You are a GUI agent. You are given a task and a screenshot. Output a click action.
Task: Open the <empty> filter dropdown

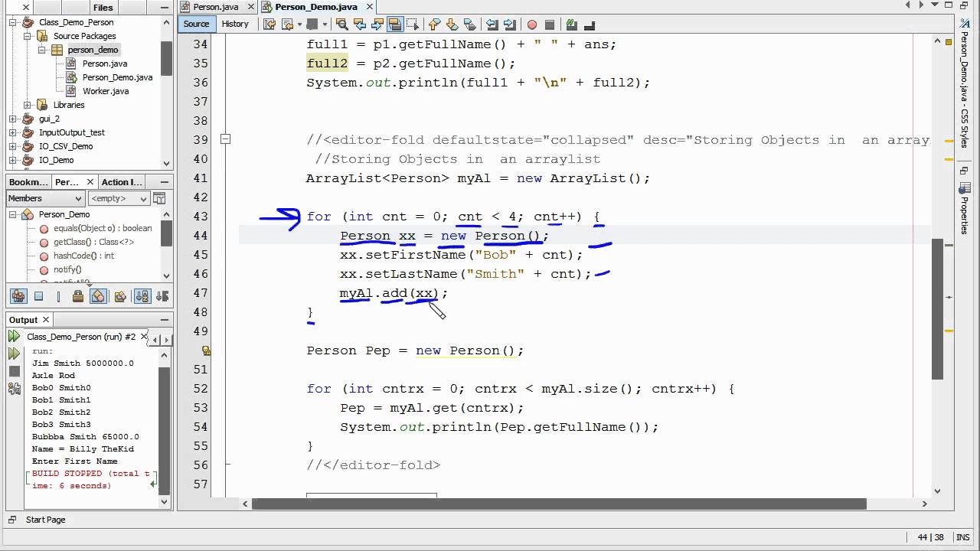coord(119,198)
